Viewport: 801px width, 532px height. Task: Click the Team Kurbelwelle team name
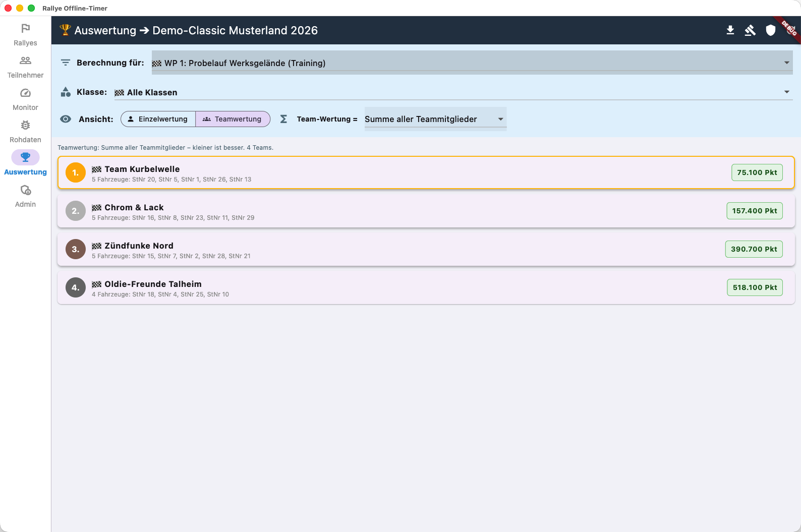tap(142, 169)
